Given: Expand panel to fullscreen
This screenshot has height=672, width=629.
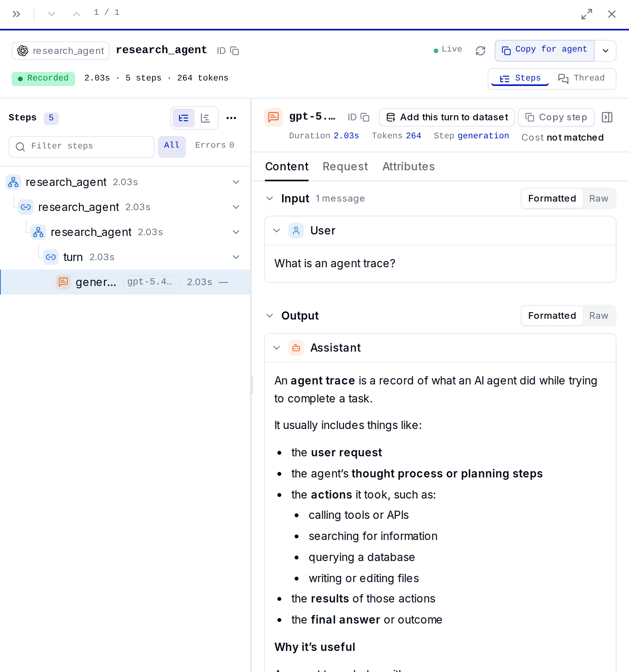Looking at the screenshot, I should tap(586, 14).
